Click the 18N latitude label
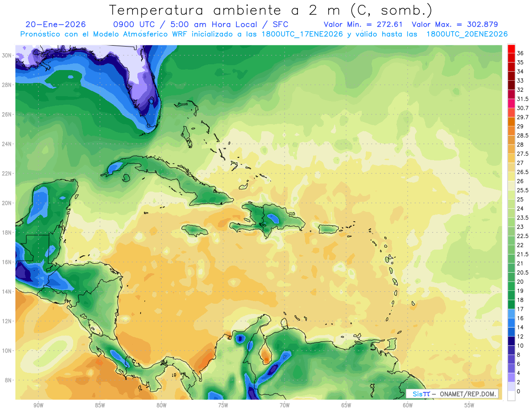This screenshot has width=532, height=411. click(7, 232)
